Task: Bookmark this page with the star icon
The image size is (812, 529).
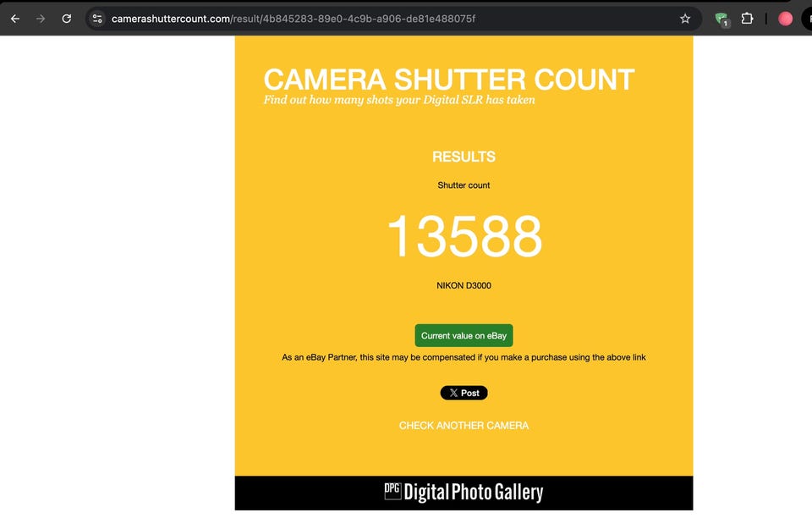Action: point(684,19)
